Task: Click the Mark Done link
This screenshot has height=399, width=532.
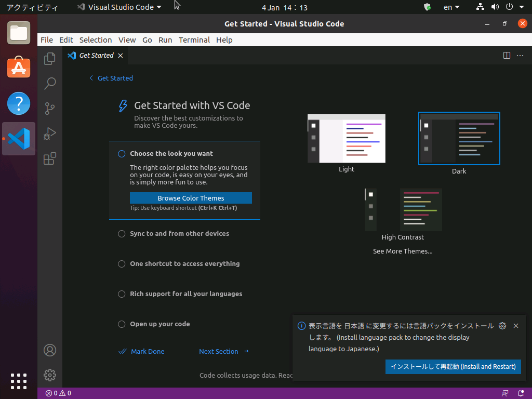Action: (x=141, y=352)
